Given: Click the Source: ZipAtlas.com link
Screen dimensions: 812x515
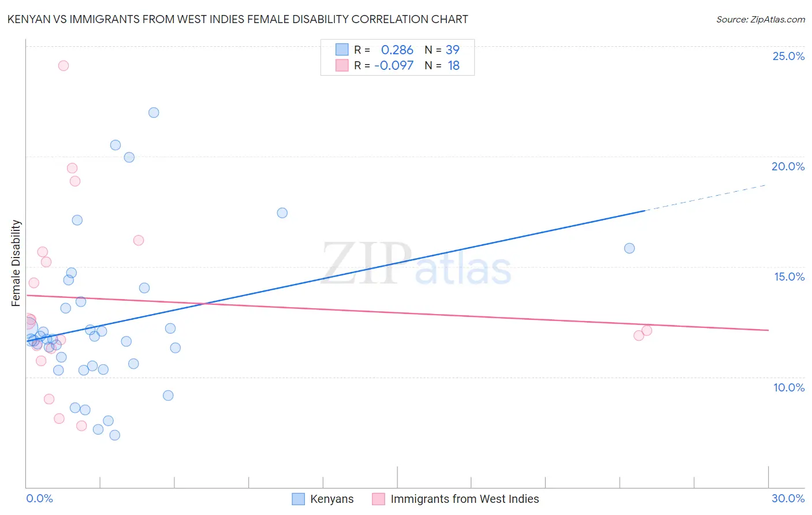Looking at the screenshot, I should (761, 20).
